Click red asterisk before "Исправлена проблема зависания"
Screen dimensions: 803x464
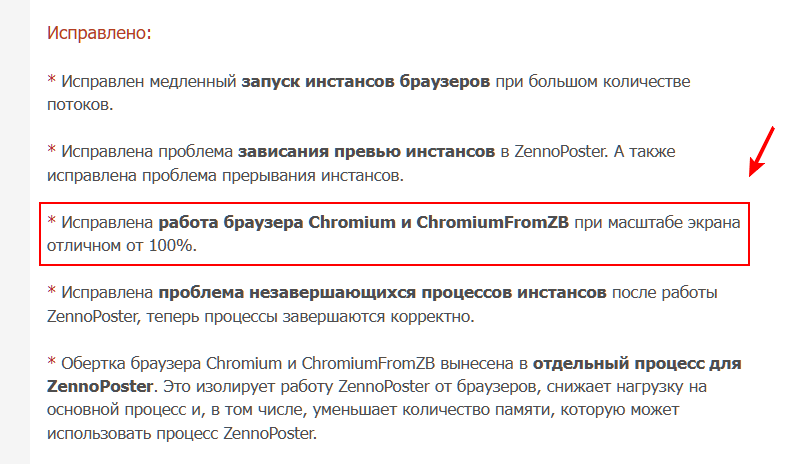point(52,154)
